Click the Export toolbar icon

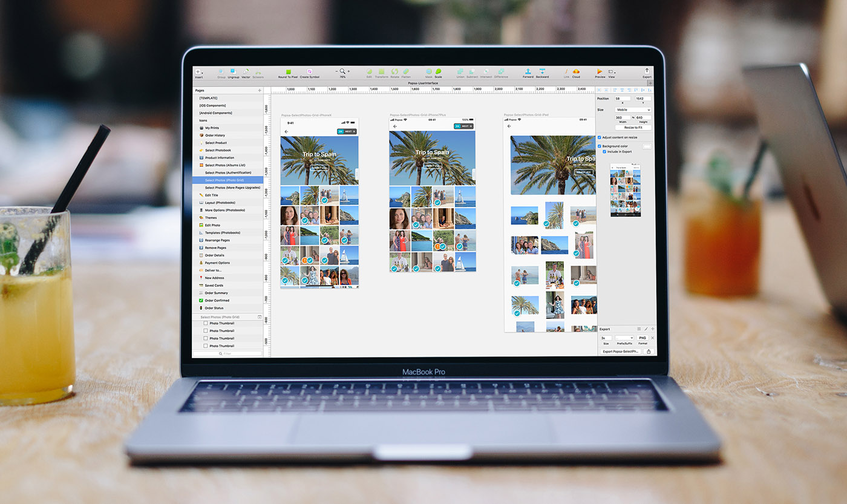click(x=647, y=71)
